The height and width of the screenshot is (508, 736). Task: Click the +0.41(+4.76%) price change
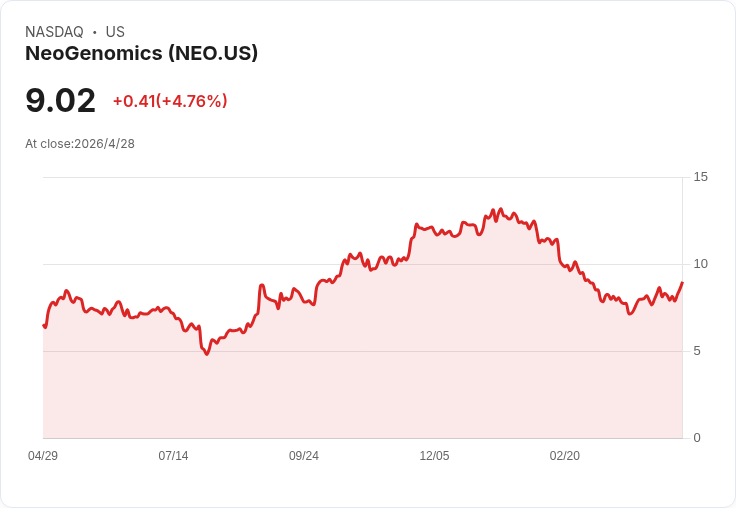(x=170, y=101)
